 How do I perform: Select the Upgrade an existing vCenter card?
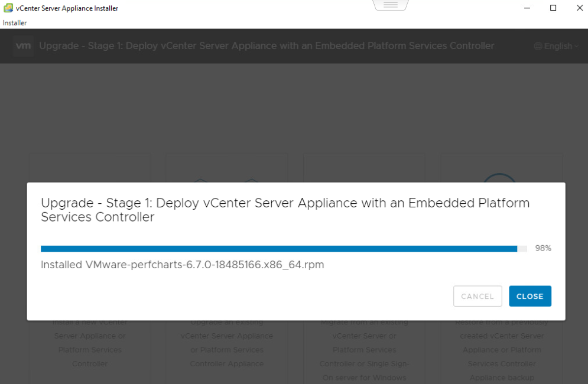227,268
